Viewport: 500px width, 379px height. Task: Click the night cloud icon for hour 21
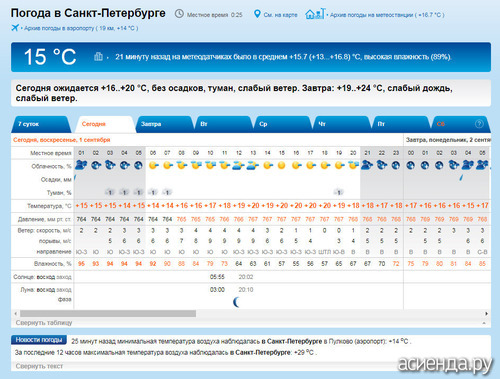point(367,165)
